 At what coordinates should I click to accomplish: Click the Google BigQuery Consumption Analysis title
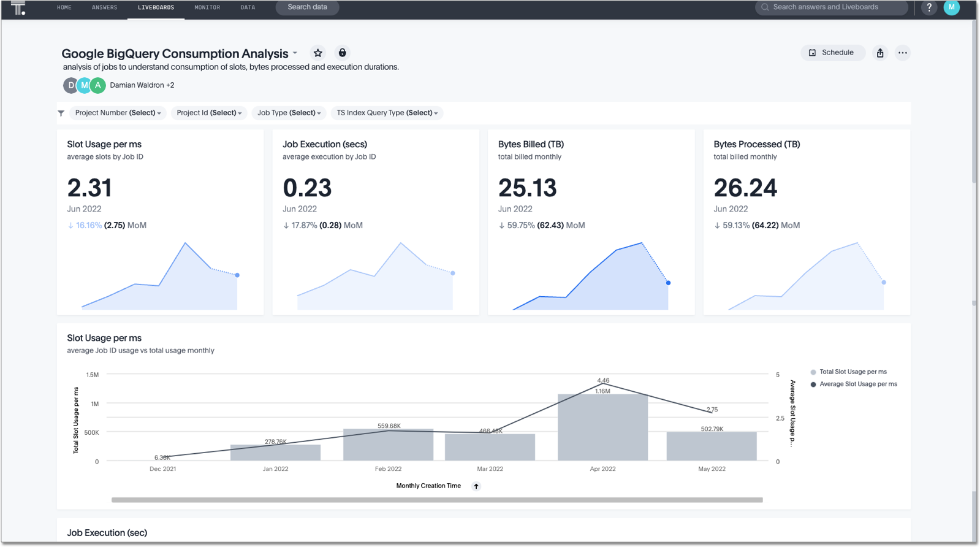point(175,54)
